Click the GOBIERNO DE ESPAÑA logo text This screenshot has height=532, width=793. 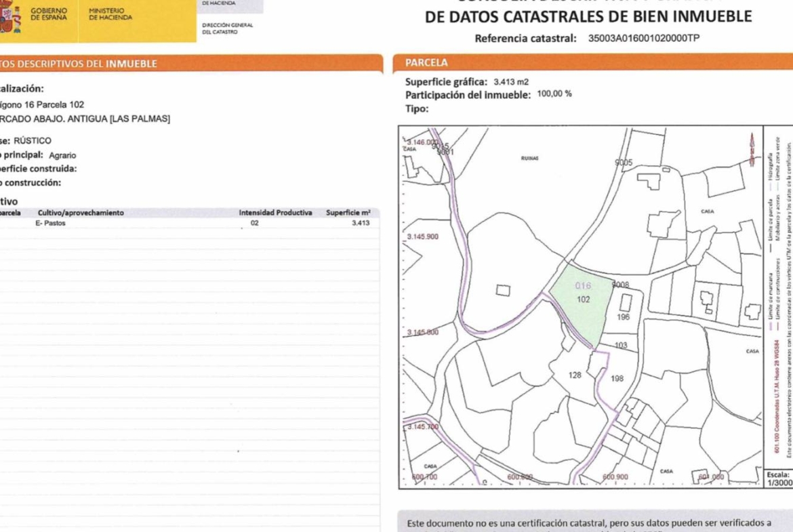coord(49,14)
